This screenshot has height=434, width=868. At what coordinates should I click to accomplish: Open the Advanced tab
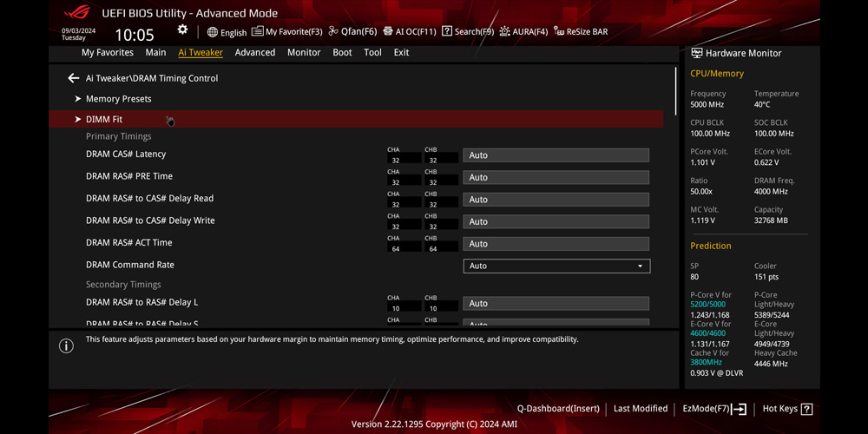[x=254, y=53]
